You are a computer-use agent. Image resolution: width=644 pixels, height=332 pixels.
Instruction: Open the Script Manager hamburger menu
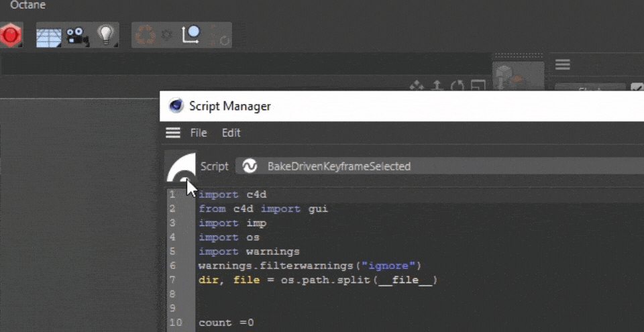point(173,133)
